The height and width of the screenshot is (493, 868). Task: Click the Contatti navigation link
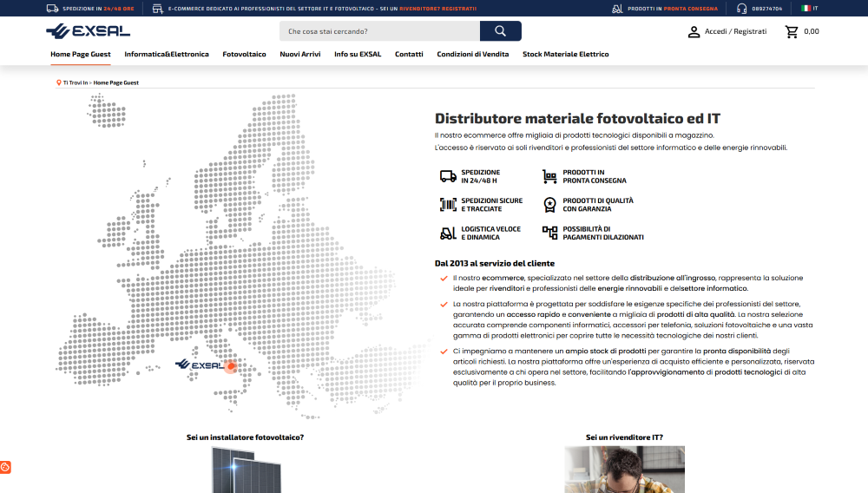click(x=409, y=54)
